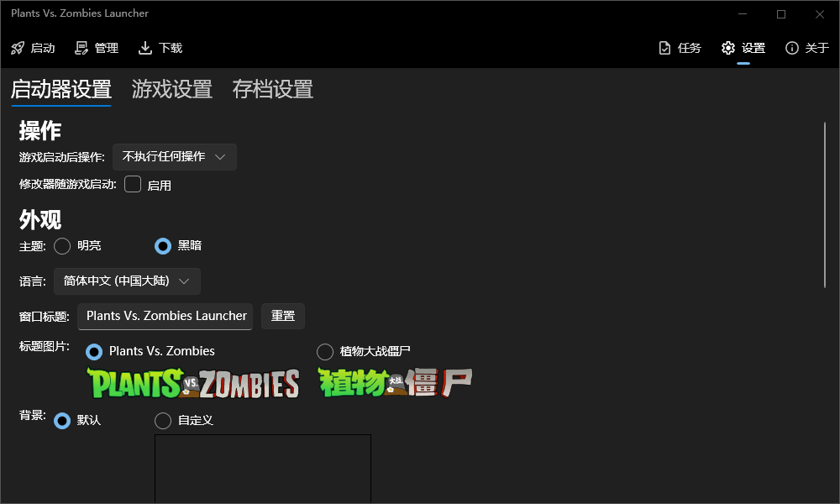Image resolution: width=840 pixels, height=504 pixels.
Task: Select the Light theme radio (明亮)
Action: (62, 246)
